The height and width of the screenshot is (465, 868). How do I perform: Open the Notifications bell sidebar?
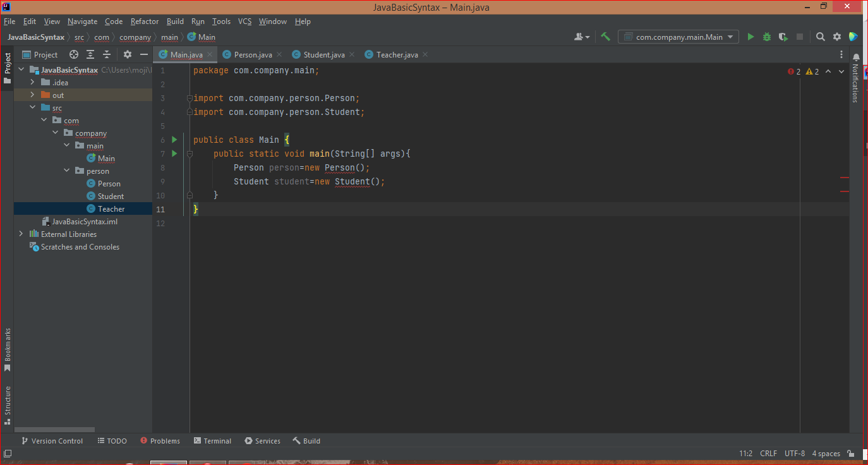click(856, 57)
